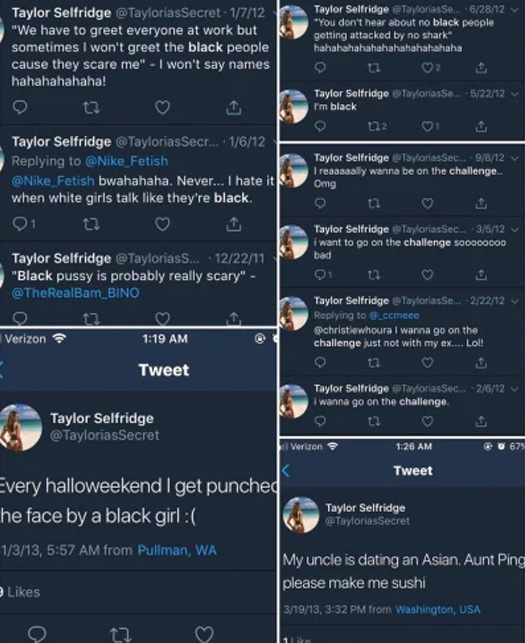525x643 pixels.
Task: Expand options chevron on 6/28/12 tweet
Action: point(515,10)
